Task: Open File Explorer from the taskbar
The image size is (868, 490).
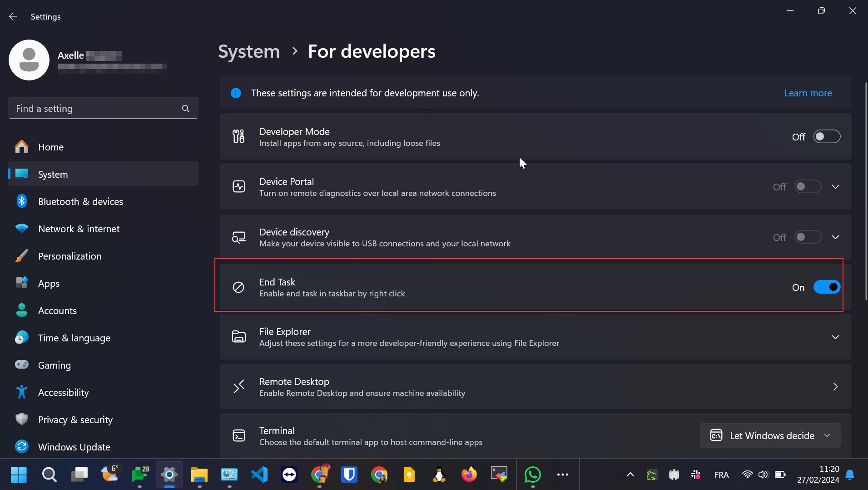Action: tap(199, 475)
